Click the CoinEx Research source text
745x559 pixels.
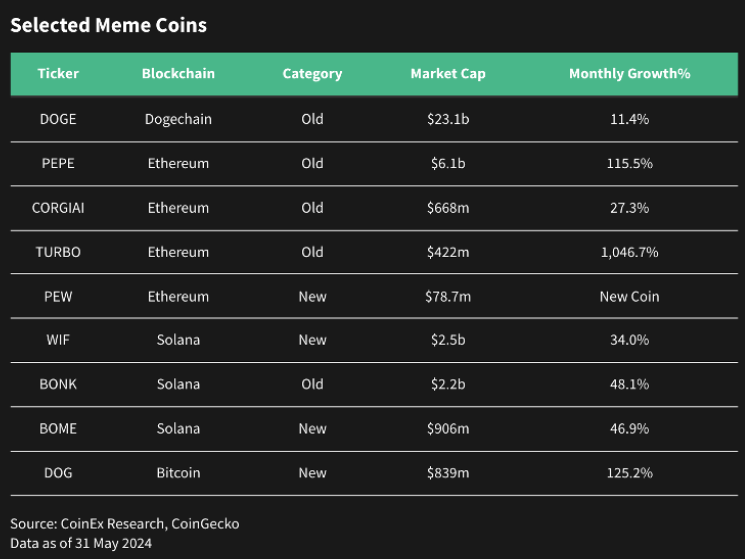click(113, 524)
